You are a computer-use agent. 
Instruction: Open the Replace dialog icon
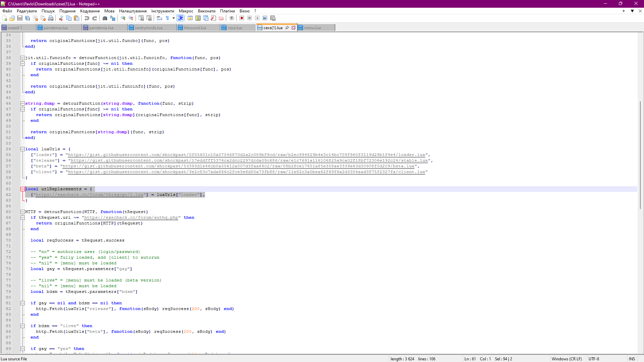tap(113, 18)
